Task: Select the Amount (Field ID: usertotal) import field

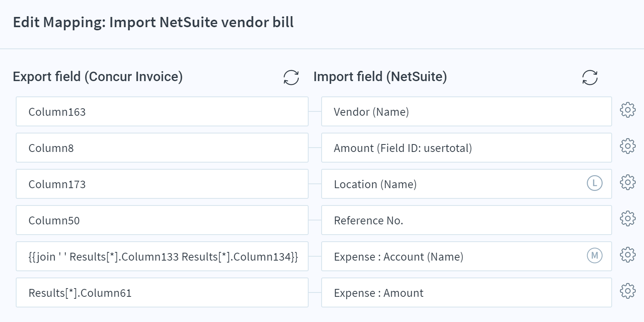Action: coord(467,148)
